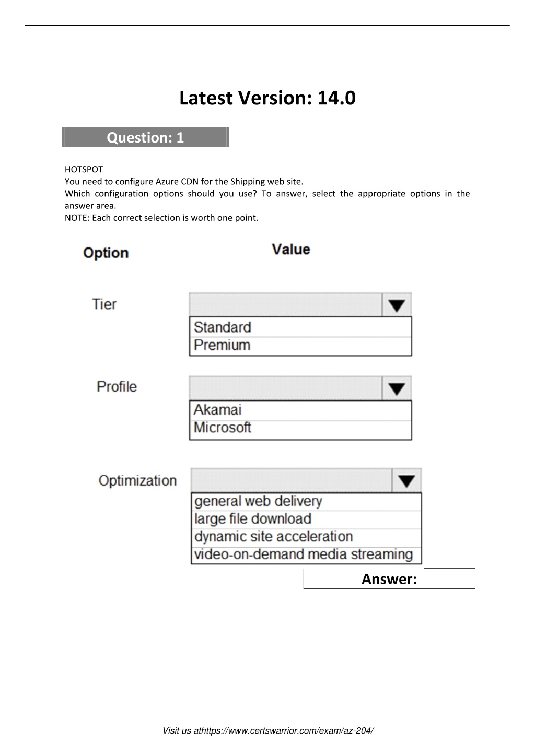Click the Option column heading

point(106,253)
